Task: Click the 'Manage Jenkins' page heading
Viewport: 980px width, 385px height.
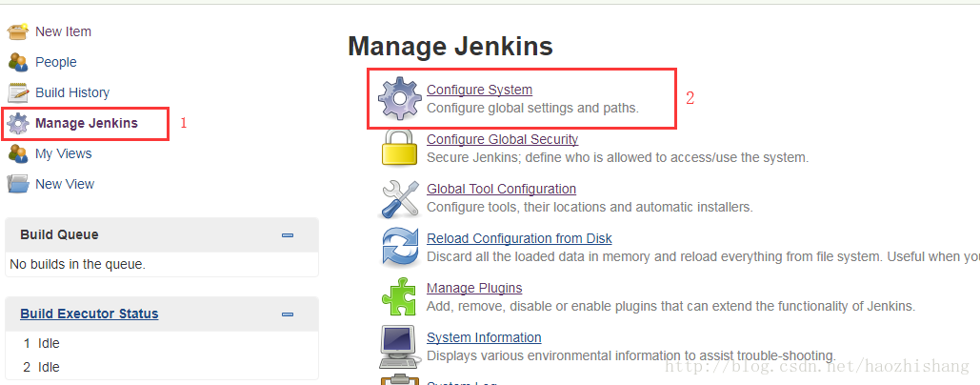Action: tap(450, 47)
